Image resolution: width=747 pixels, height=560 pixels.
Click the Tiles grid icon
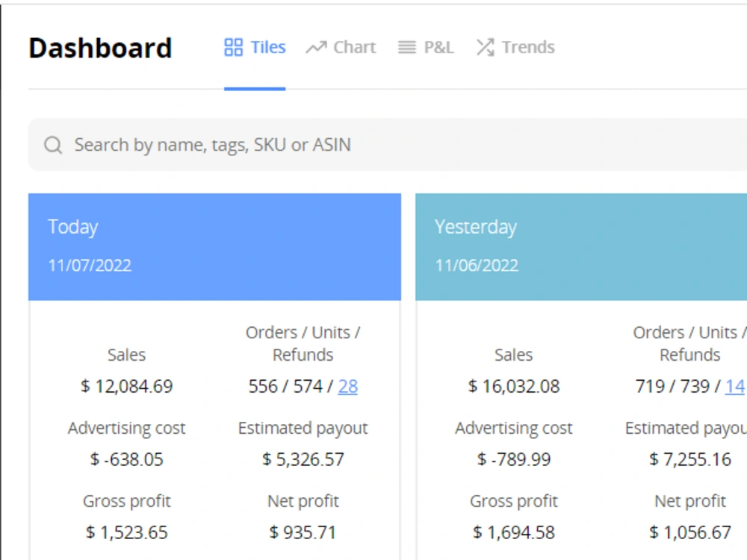[233, 47]
